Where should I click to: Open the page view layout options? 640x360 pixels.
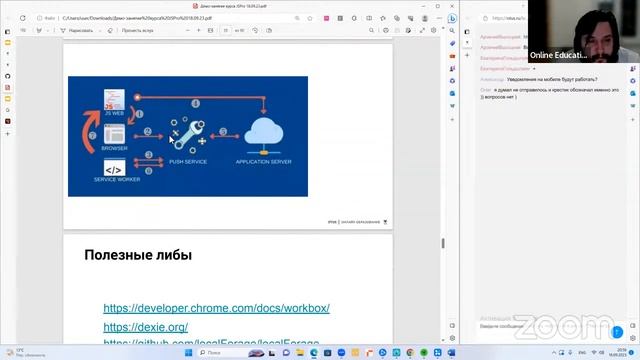coord(269,30)
